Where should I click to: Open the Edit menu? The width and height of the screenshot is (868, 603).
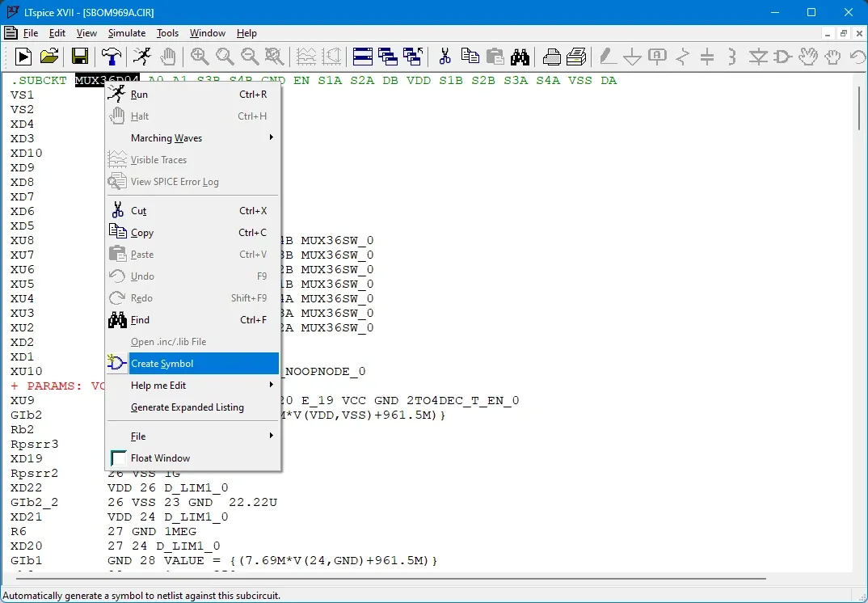pyautogui.click(x=57, y=33)
